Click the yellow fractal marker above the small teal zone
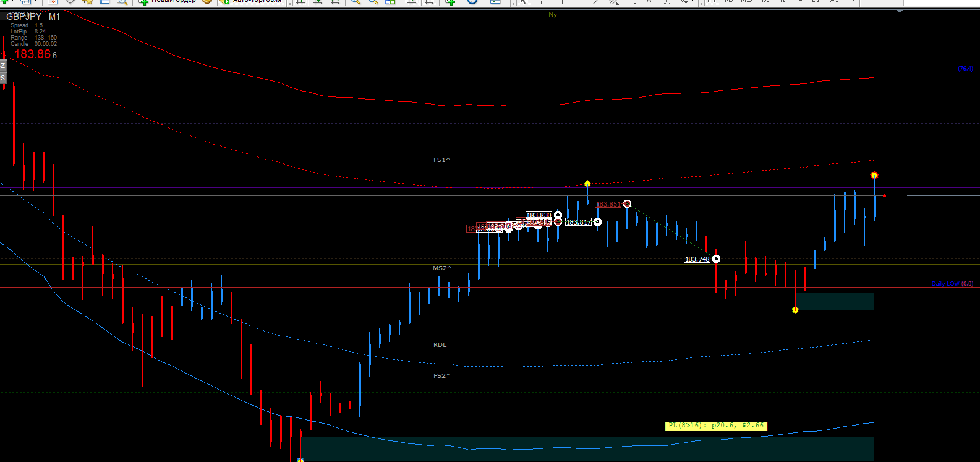Image resolution: width=980 pixels, height=462 pixels. [x=795, y=310]
